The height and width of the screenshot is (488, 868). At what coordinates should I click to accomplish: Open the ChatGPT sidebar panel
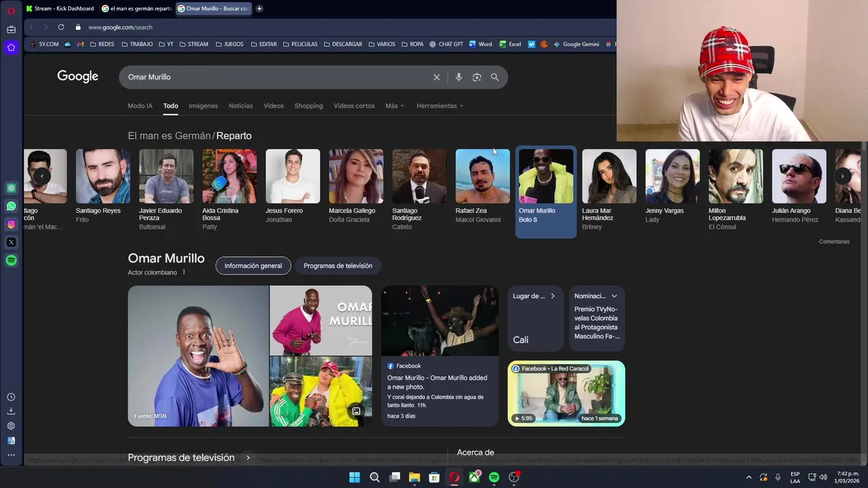pos(11,188)
